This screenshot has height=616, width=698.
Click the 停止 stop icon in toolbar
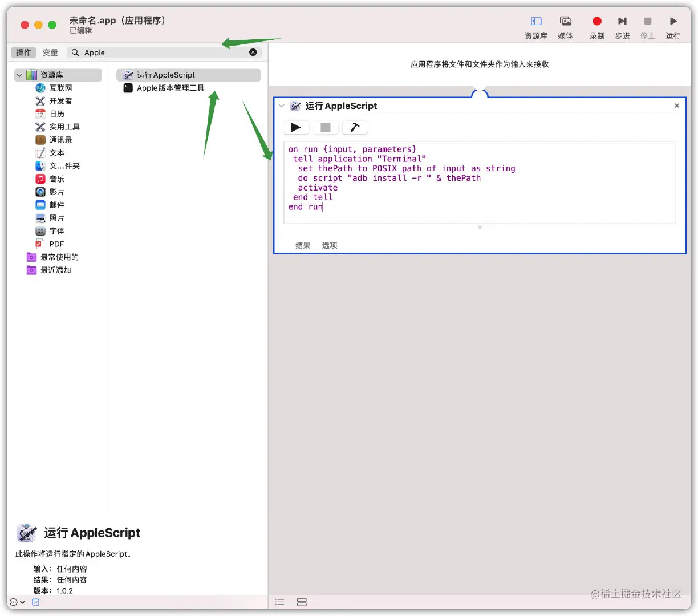pyautogui.click(x=648, y=21)
